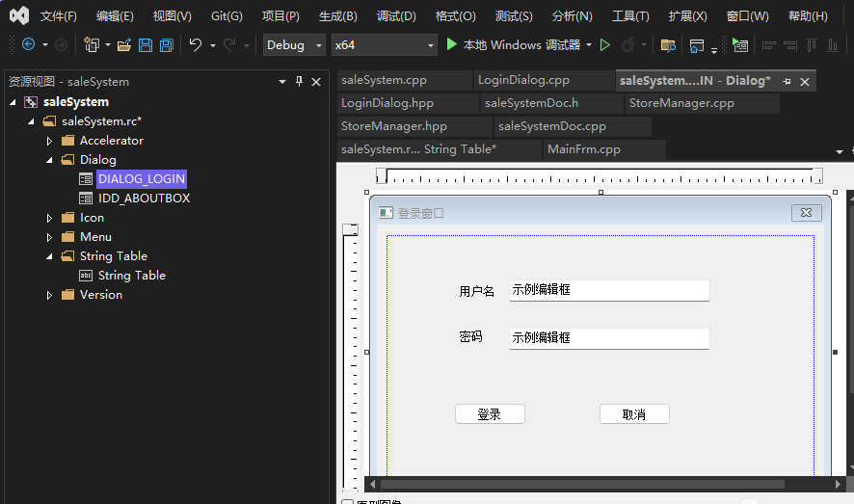Collapse the saleSystem root node

13,102
